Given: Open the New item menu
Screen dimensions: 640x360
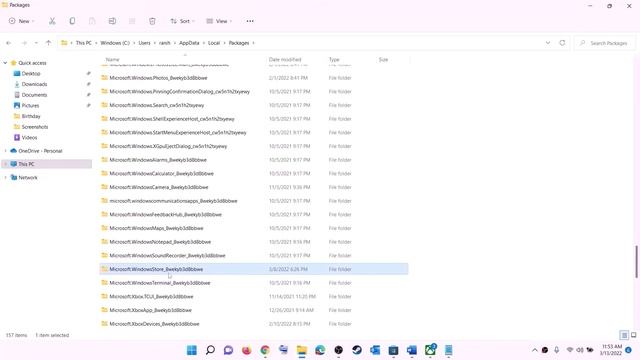Looking at the screenshot, I should 21,21.
